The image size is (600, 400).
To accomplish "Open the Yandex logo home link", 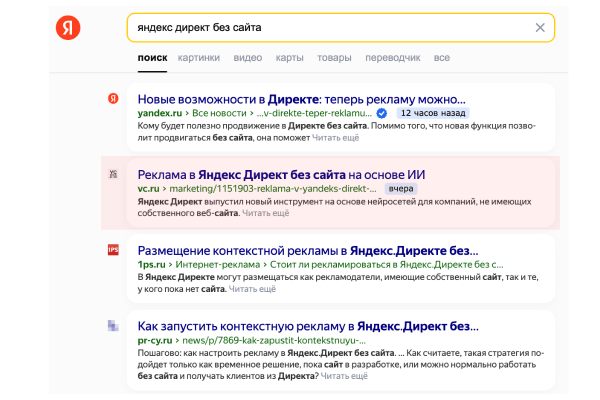I will 68,28.
